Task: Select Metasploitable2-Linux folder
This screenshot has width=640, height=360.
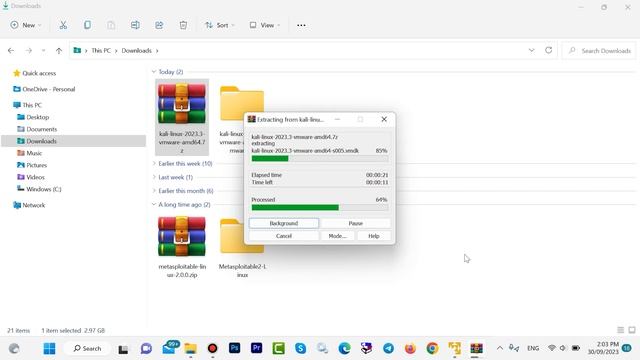Action: pyautogui.click(x=242, y=247)
